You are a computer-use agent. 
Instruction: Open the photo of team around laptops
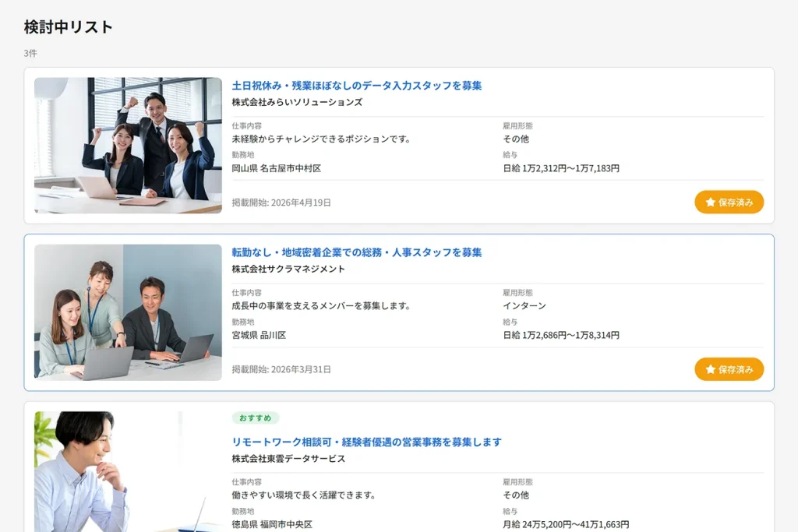(129, 312)
